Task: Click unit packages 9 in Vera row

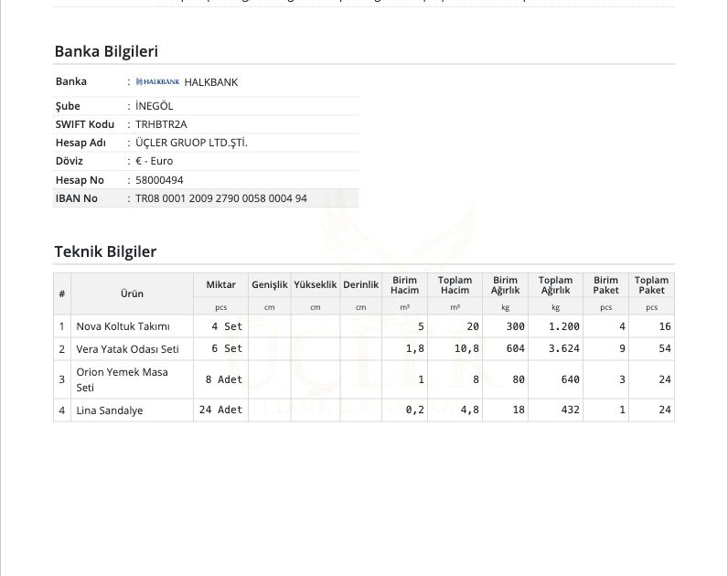Action: (x=622, y=348)
